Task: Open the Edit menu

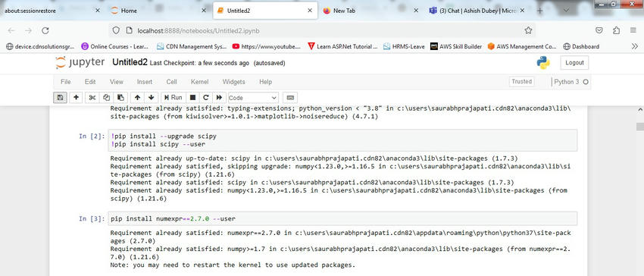Action: click(x=90, y=82)
